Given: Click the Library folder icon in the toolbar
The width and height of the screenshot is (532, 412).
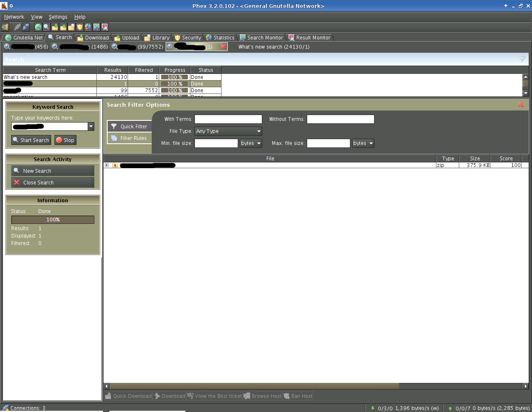Looking at the screenshot, I should (71, 27).
